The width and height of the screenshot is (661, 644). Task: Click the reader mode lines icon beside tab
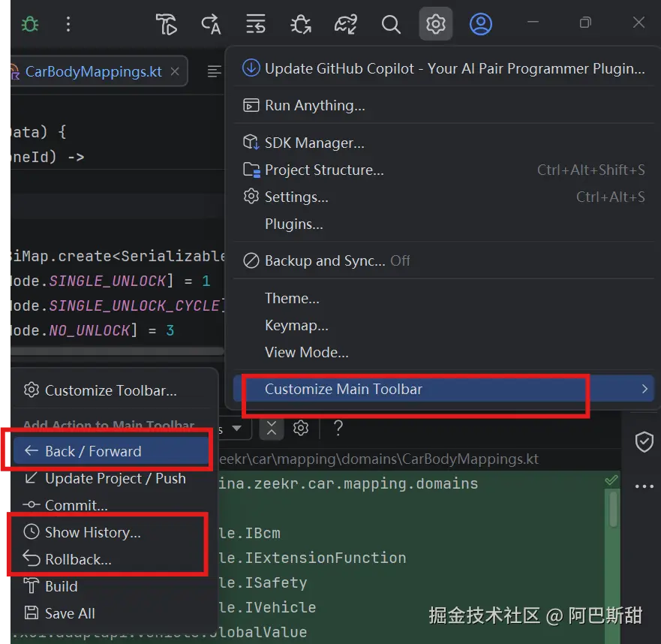click(x=214, y=71)
